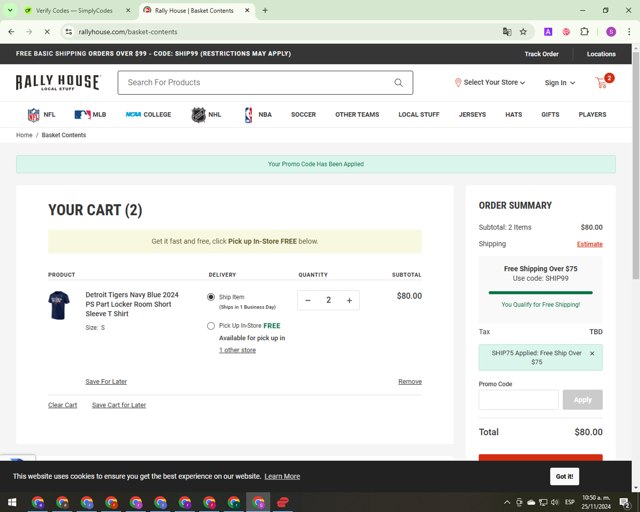Click the Promo Code input field

(518, 400)
